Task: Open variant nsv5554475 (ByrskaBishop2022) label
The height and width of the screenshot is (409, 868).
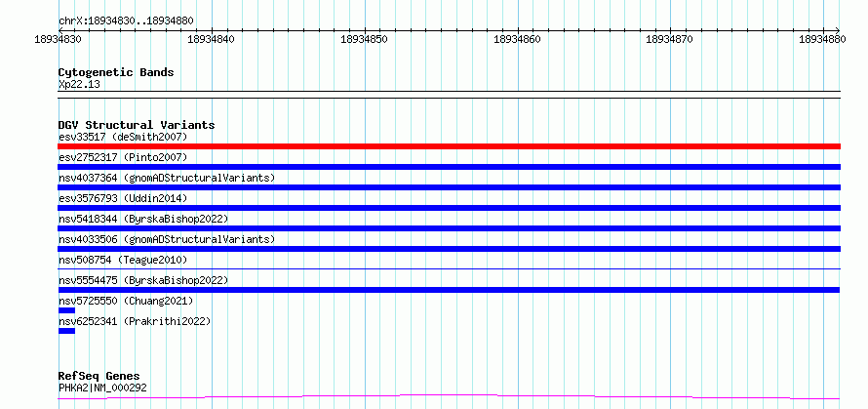Action: tap(143, 280)
